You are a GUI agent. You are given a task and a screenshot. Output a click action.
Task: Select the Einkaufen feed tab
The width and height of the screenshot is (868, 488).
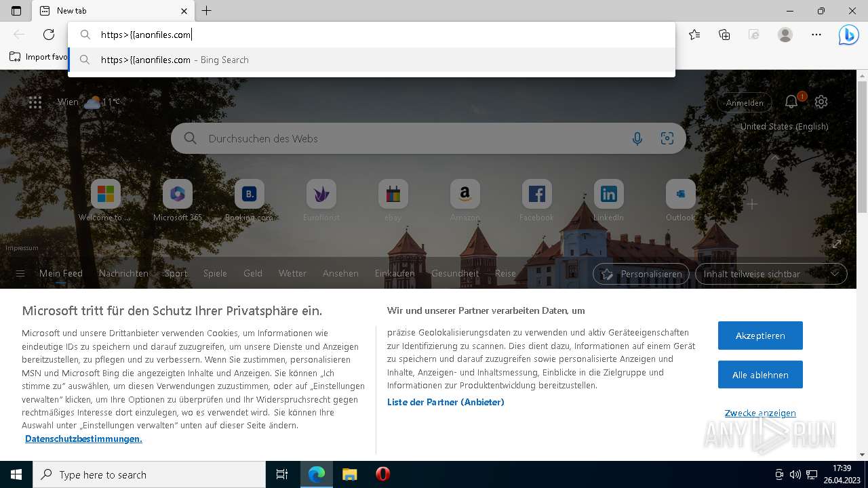395,274
